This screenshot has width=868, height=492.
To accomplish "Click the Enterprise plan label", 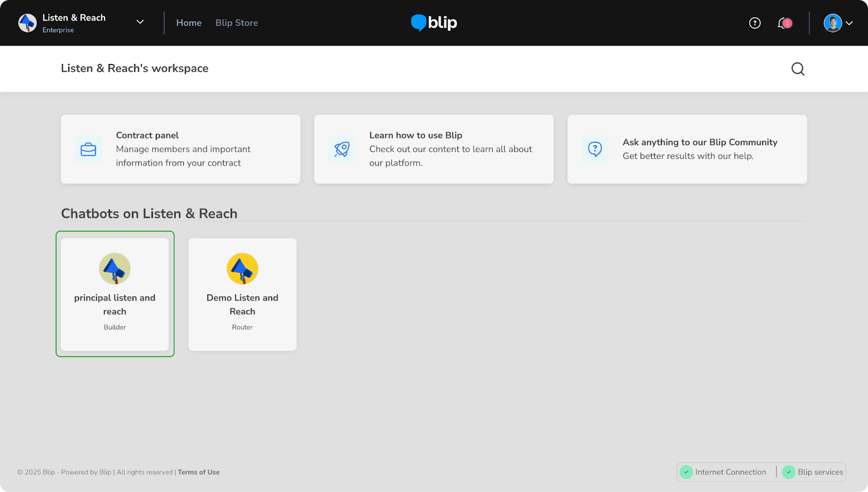I will pos(58,30).
